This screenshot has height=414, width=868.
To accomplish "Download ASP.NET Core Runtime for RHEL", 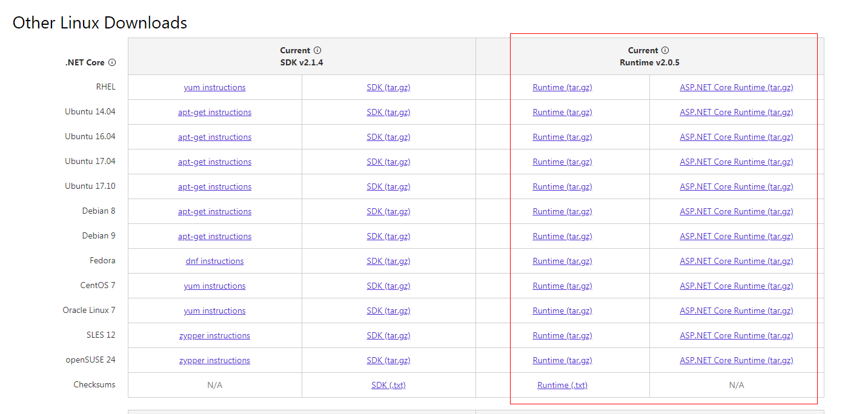I will tap(737, 87).
